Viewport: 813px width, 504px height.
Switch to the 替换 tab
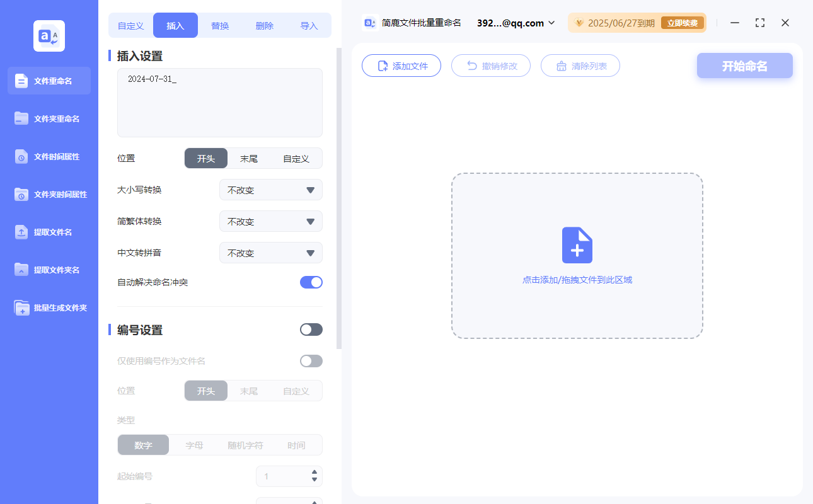pyautogui.click(x=220, y=25)
